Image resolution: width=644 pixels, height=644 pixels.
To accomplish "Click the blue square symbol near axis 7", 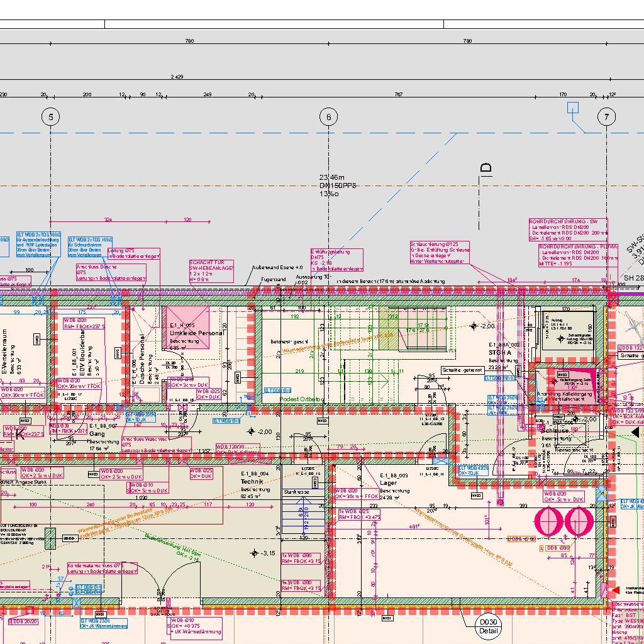I will 573,108.
